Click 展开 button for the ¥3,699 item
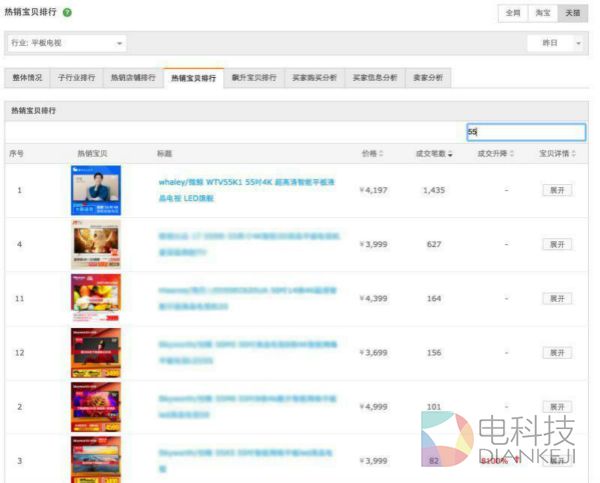This screenshot has height=483, width=600. tap(557, 353)
